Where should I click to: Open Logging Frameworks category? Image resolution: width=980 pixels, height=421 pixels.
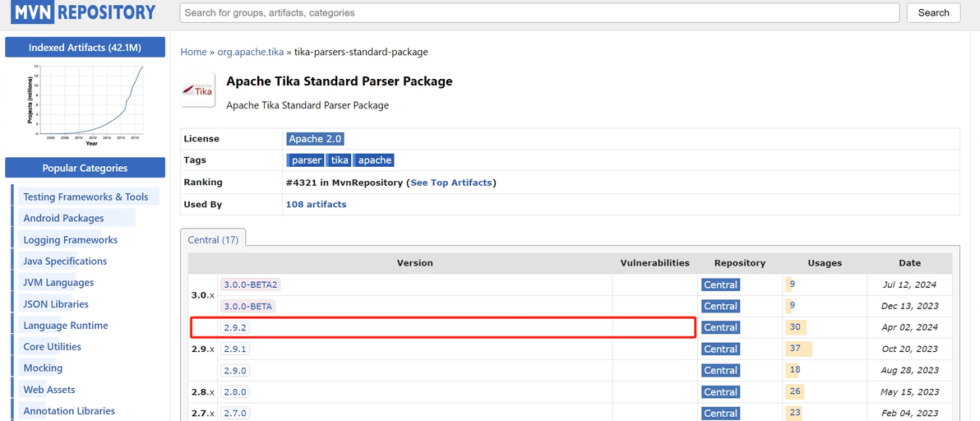[70, 240]
